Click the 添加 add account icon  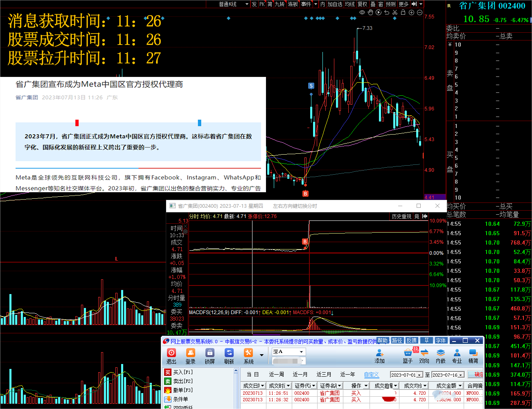pyautogui.click(x=380, y=356)
